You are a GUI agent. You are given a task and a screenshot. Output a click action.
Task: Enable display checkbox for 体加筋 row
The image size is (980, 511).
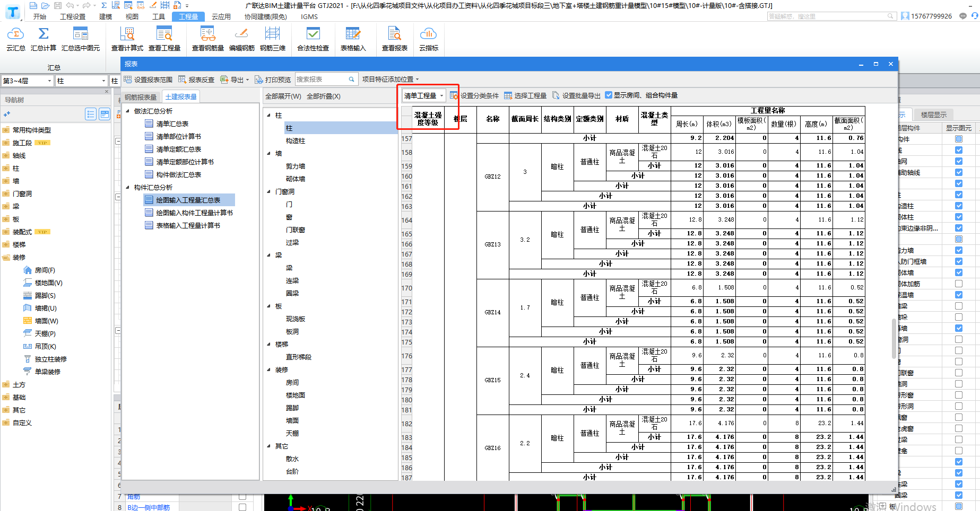(x=959, y=284)
